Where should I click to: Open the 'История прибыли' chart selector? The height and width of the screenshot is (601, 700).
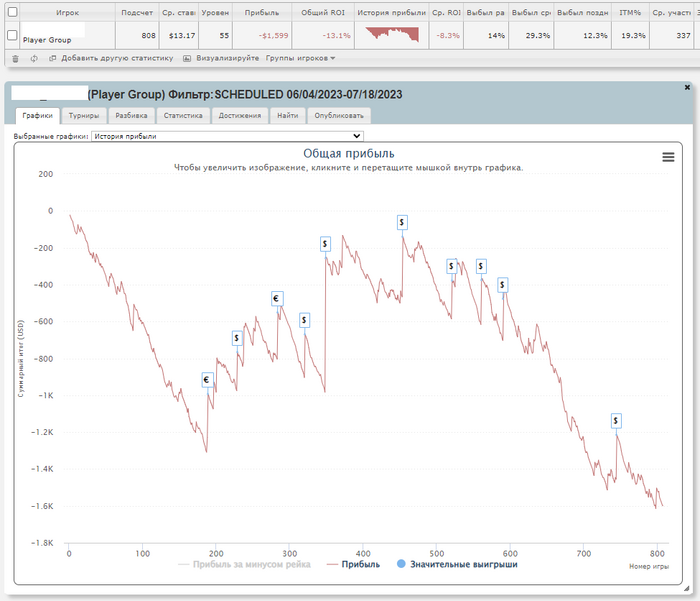(x=227, y=136)
